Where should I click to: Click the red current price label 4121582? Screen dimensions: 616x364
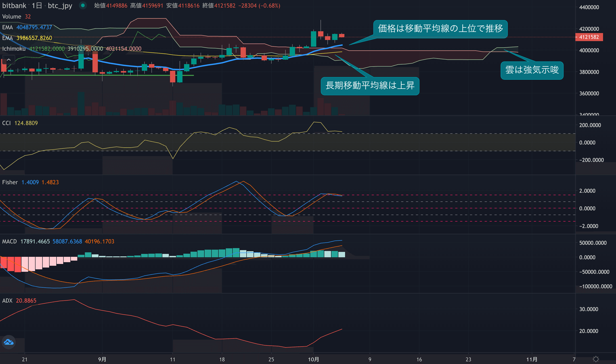[589, 37]
